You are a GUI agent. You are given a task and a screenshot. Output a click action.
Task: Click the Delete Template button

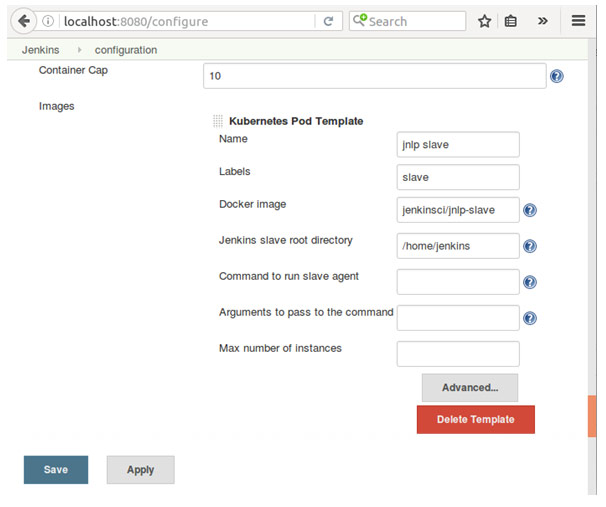click(x=476, y=419)
